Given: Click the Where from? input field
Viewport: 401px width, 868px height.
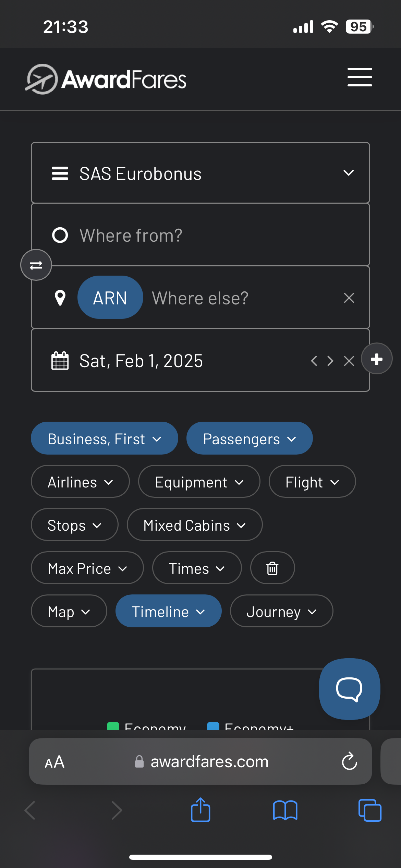Looking at the screenshot, I should tap(206, 235).
